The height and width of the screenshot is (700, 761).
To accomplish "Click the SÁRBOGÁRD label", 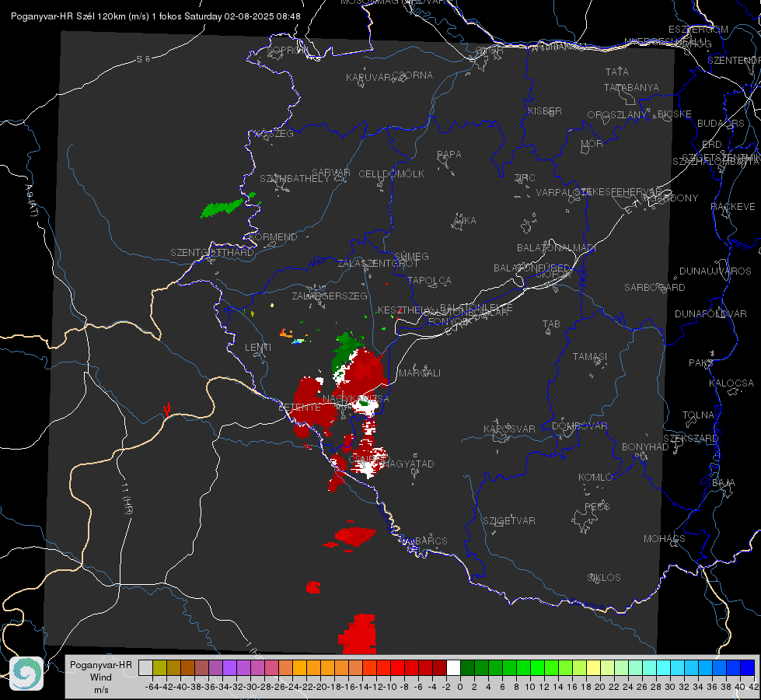I will pos(655,288).
